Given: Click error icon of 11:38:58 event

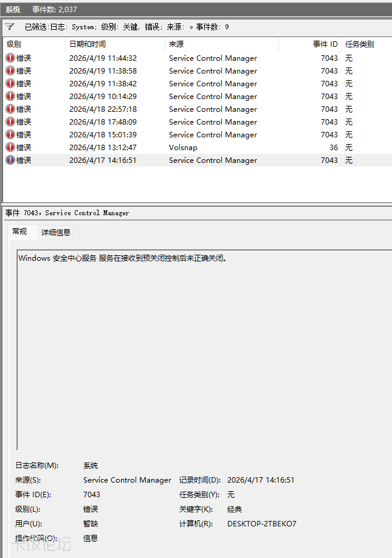Looking at the screenshot, I should coord(10,71).
